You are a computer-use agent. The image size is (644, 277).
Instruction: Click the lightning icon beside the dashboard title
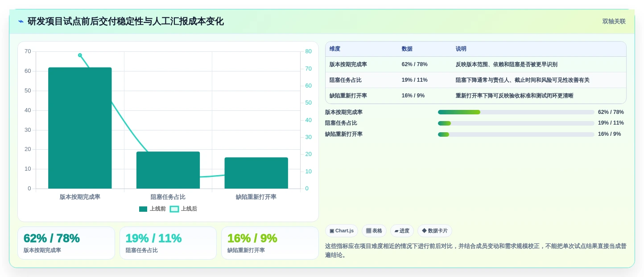[x=21, y=21]
